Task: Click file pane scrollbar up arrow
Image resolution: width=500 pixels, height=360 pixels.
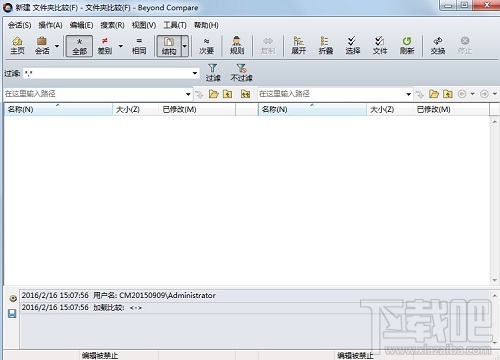Action: click(495, 122)
